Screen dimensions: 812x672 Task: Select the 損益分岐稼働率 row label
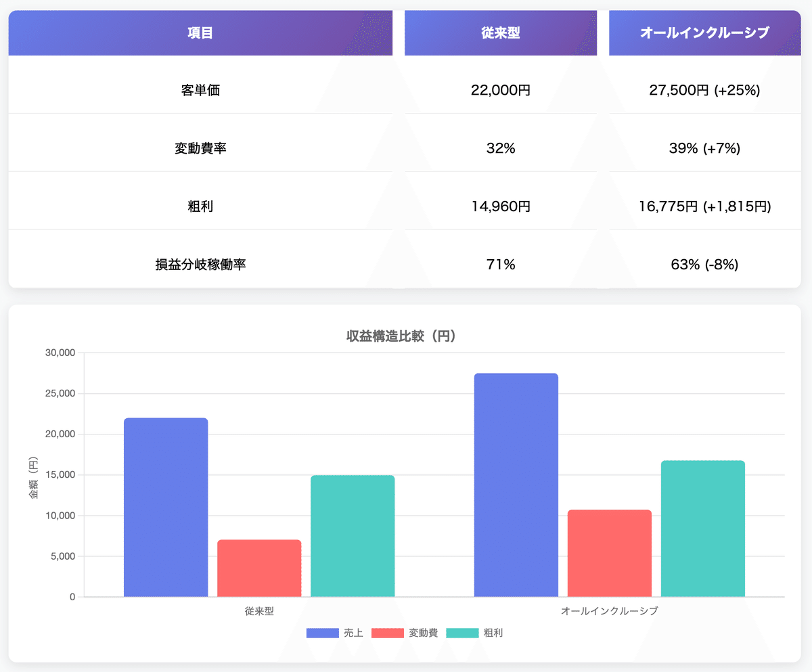tap(200, 265)
